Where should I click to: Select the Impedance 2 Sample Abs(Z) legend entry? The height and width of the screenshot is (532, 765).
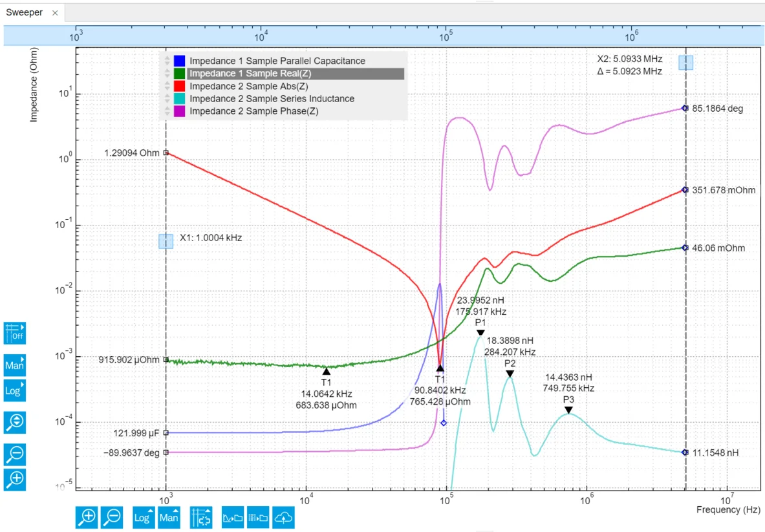pos(246,86)
